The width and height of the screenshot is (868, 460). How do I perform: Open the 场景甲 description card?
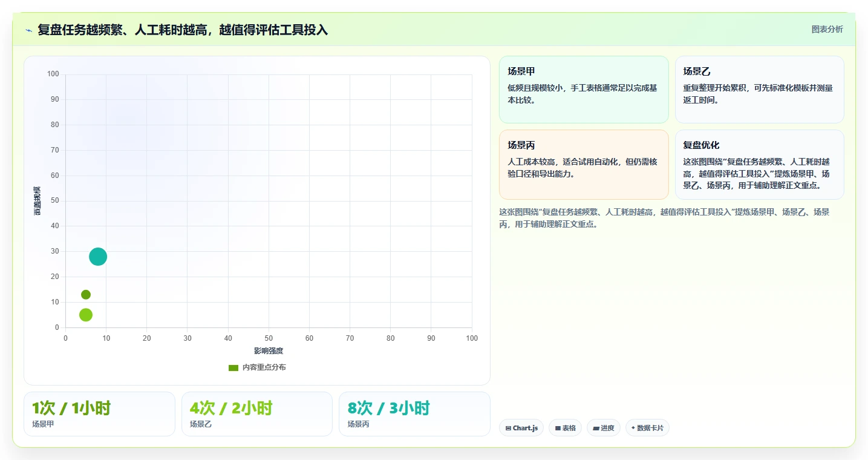pos(584,90)
